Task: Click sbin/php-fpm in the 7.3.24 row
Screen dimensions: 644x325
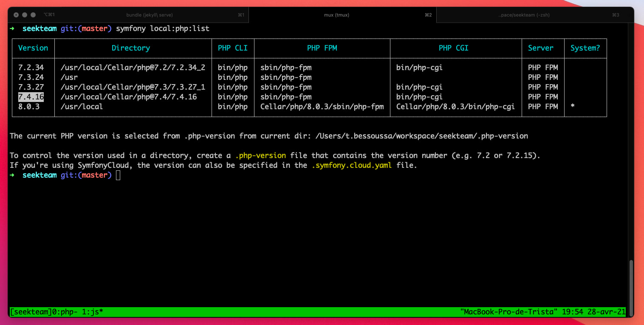Action: [x=286, y=77]
